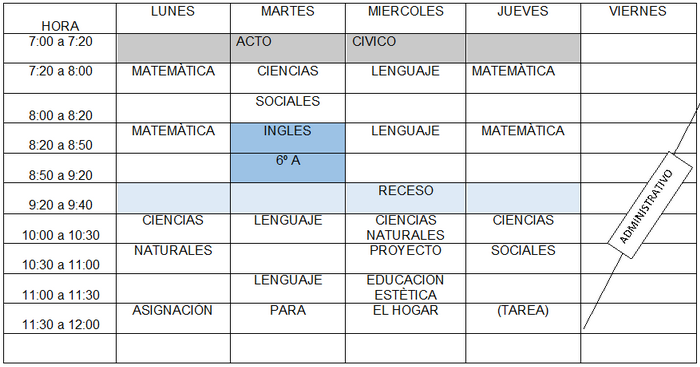This screenshot has width=700, height=367.
Task: Click the MIERCOLES column header
Action: point(405,18)
